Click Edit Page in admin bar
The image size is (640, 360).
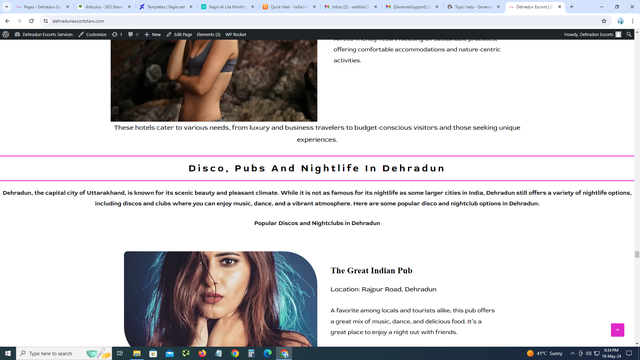179,34
